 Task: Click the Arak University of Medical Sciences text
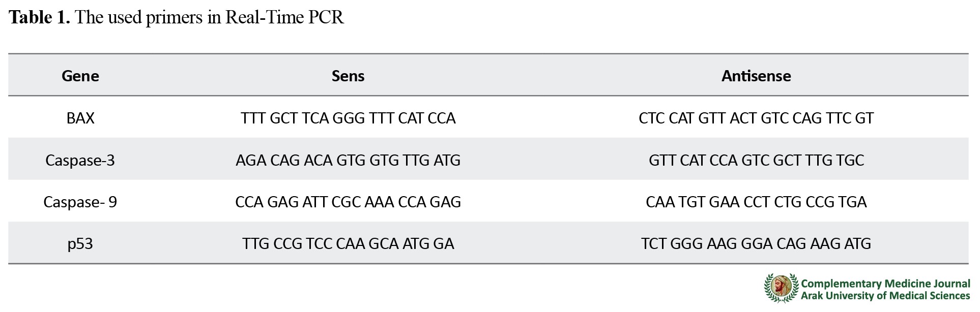tap(886, 296)
